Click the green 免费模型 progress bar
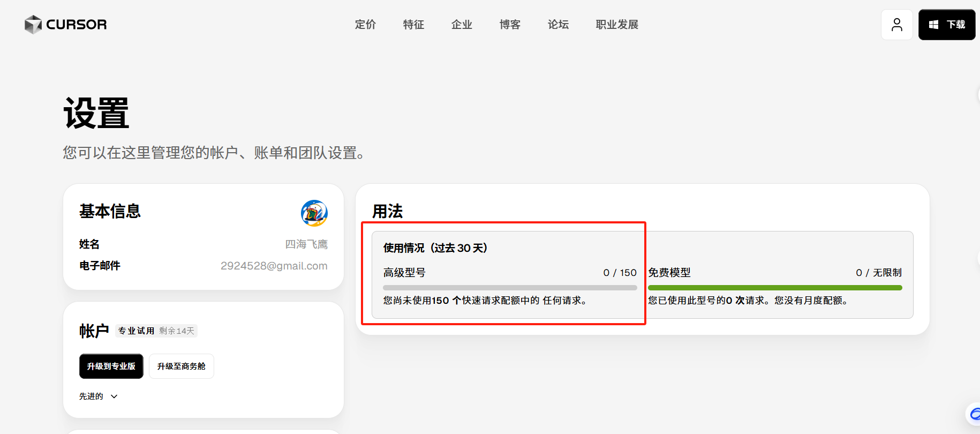The width and height of the screenshot is (980, 434). [775, 288]
